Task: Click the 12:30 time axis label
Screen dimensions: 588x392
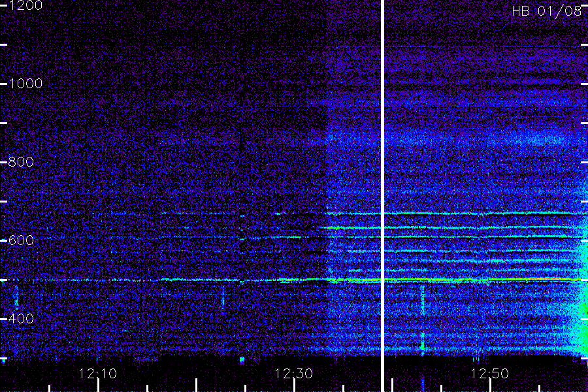Action: 293,374
